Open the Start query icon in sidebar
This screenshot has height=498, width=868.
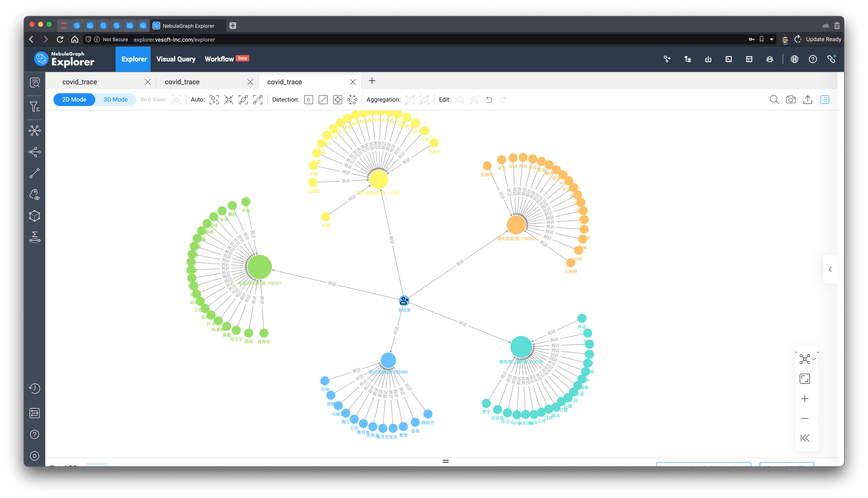tap(35, 82)
